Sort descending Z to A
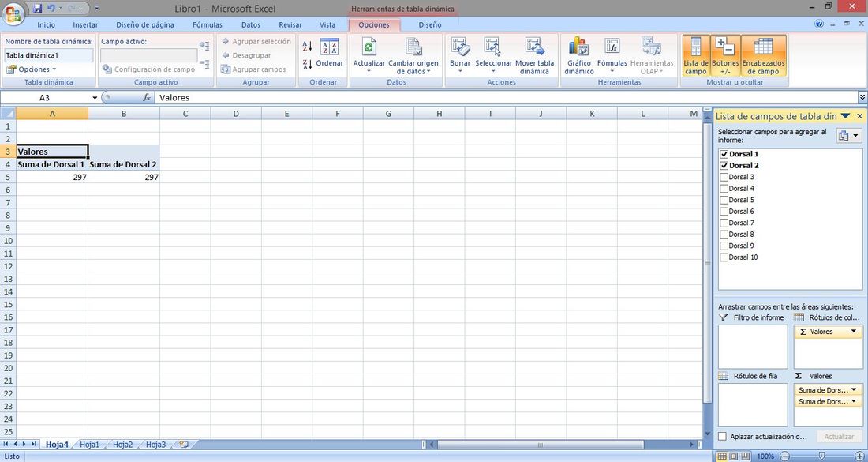This screenshot has height=462, width=868. 308,64
